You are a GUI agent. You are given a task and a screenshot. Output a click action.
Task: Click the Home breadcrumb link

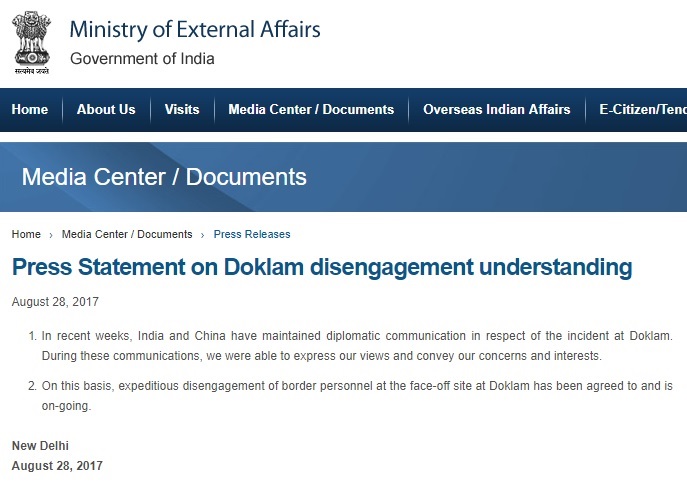pos(26,234)
